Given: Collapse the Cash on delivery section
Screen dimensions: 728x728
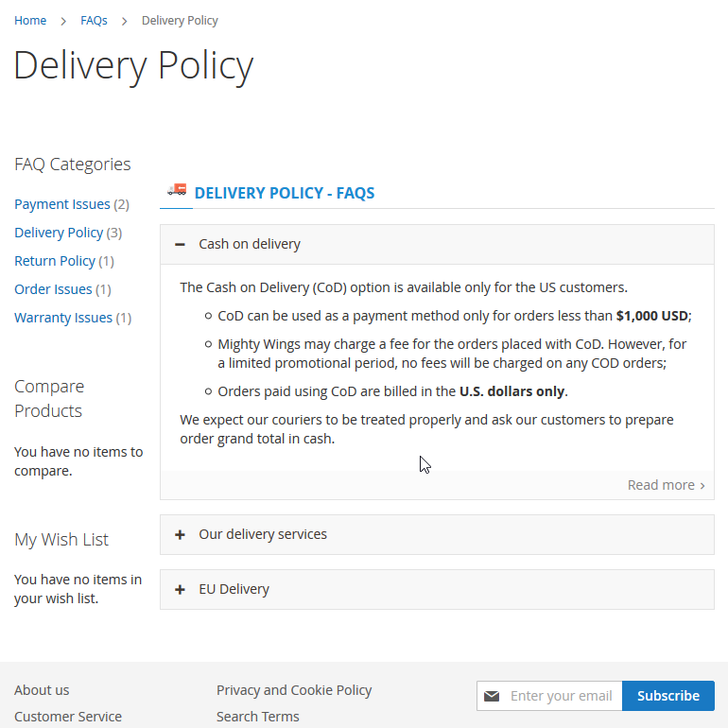Looking at the screenshot, I should (x=250, y=244).
